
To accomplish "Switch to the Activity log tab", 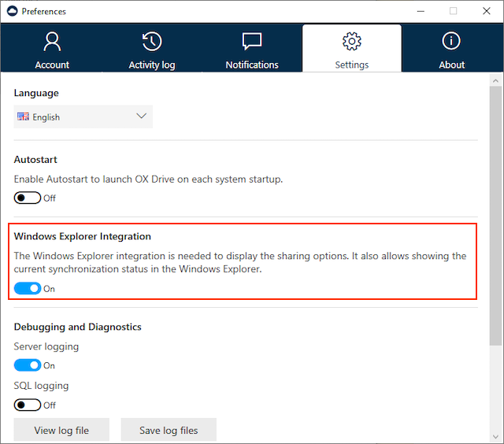I will pyautogui.click(x=152, y=48).
